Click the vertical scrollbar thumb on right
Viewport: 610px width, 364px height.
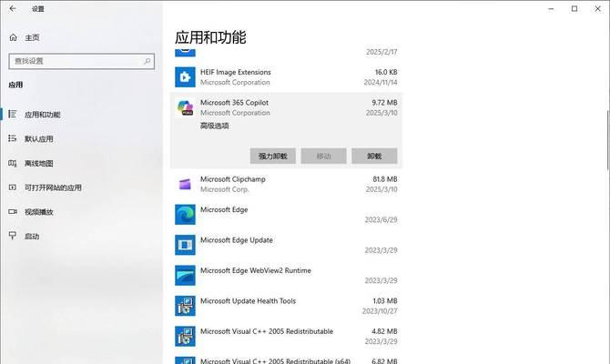click(607, 140)
